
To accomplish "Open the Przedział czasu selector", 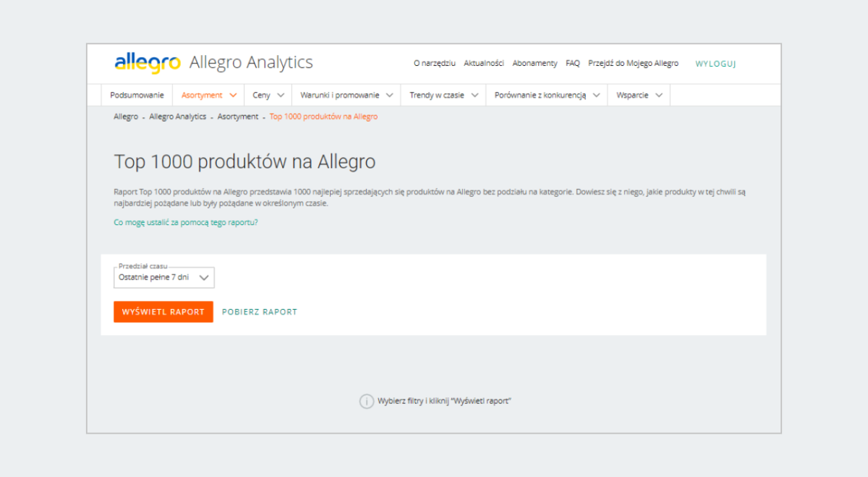I will pyautogui.click(x=163, y=277).
